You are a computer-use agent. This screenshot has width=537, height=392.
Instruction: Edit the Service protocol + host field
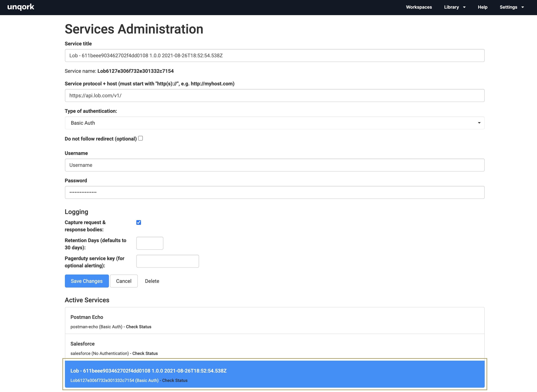click(275, 95)
